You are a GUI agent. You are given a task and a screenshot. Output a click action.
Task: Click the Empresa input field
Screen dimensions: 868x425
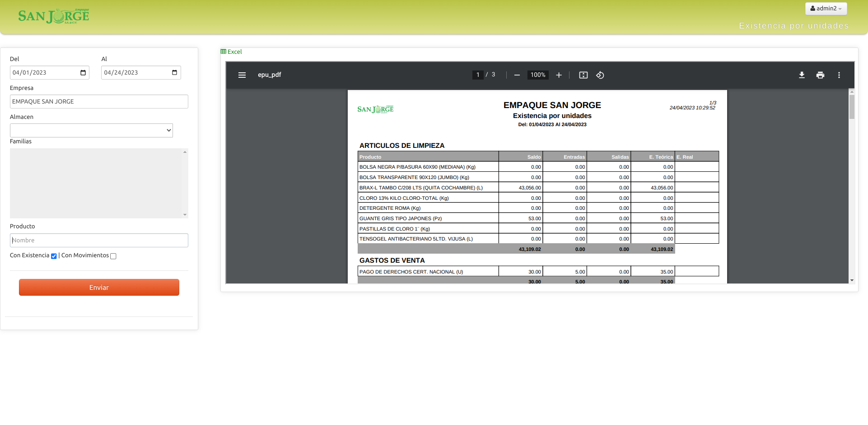tap(99, 102)
